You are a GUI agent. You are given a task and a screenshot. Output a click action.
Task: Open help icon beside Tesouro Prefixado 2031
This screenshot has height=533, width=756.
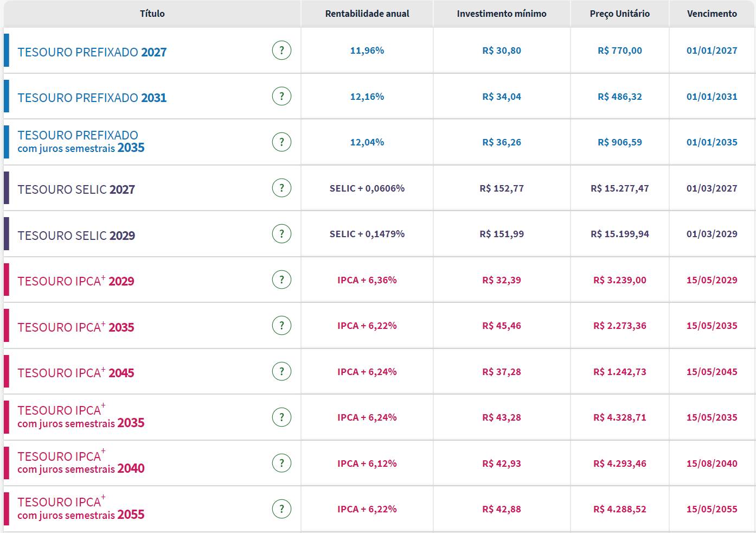click(x=281, y=97)
